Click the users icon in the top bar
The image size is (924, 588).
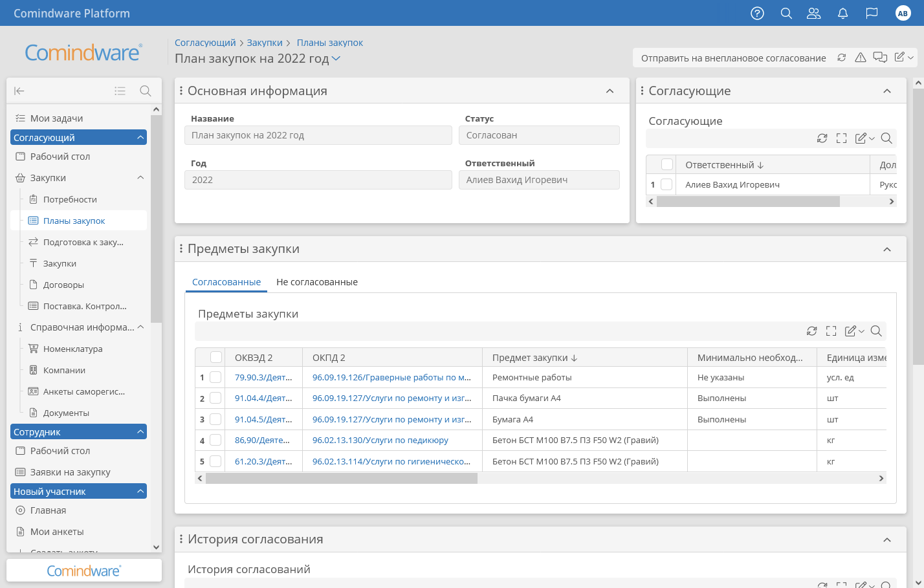coord(813,13)
